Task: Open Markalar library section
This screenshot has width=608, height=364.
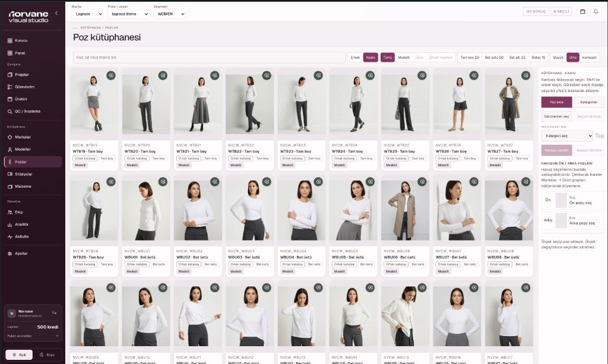Action: coord(33,137)
